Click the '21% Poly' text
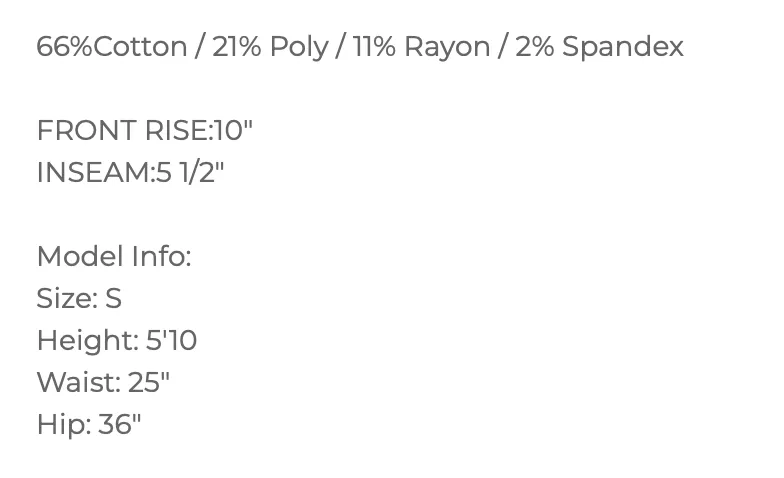The width and height of the screenshot is (784, 478). coord(270,48)
